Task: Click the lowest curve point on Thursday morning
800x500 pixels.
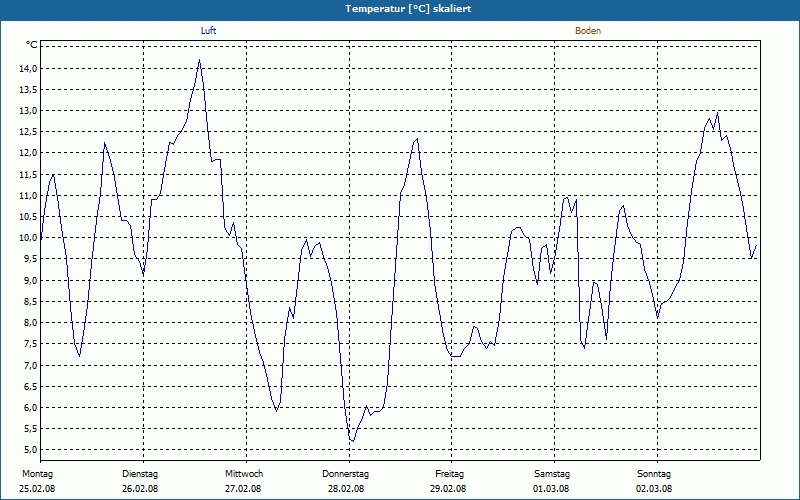Action: pos(352,441)
